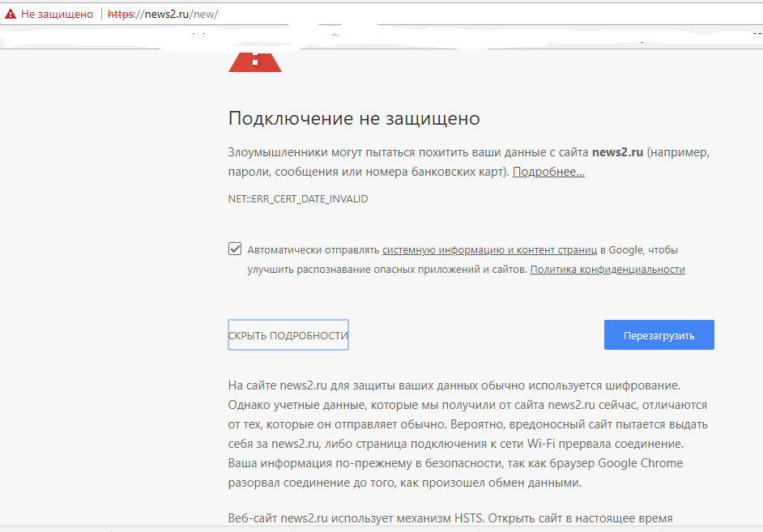The width and height of the screenshot is (763, 532).
Task: Open the "Политика конфиденциальности" link
Action: (x=607, y=270)
